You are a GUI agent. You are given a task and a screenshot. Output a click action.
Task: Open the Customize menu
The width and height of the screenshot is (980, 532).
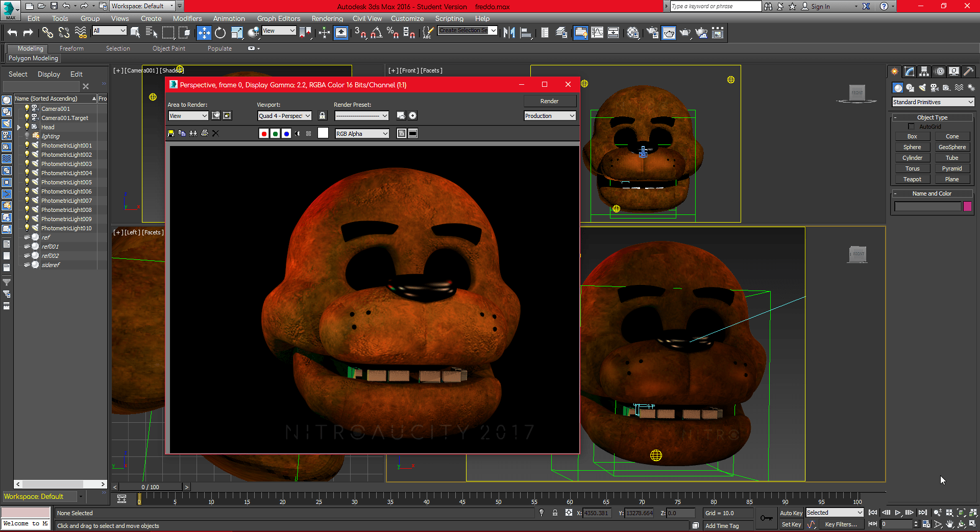[407, 18]
